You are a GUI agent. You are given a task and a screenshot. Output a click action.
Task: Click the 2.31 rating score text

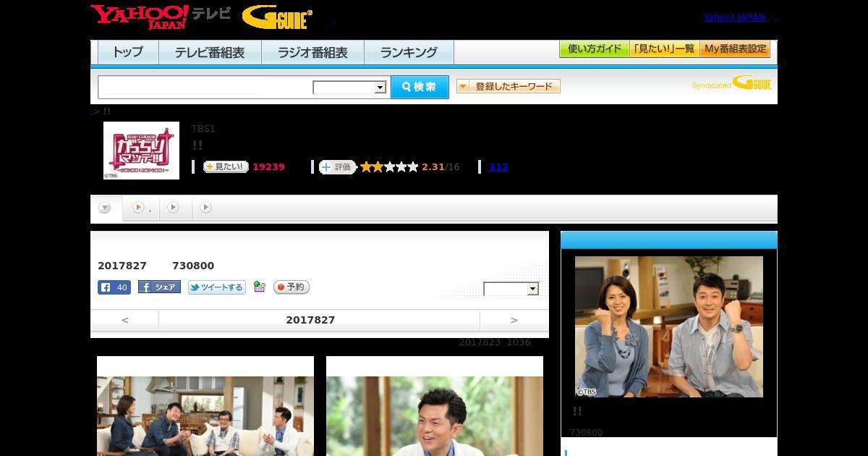(433, 167)
